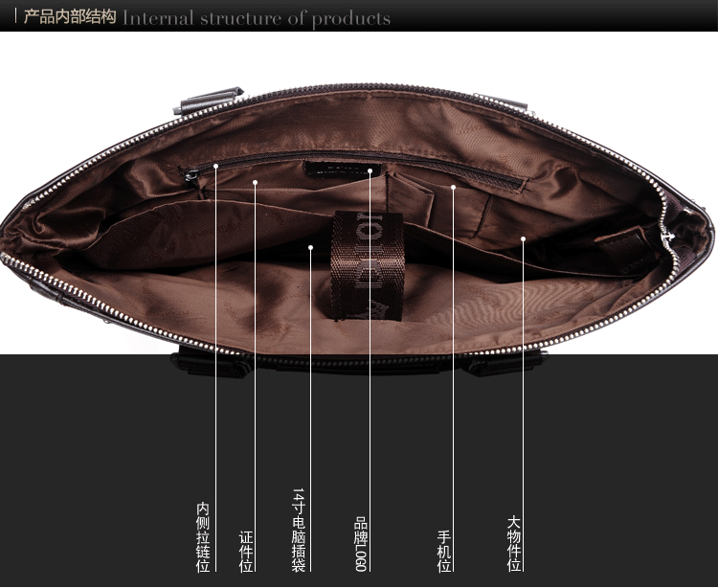Click the 证件位 label
The image size is (718, 588).
246,552
